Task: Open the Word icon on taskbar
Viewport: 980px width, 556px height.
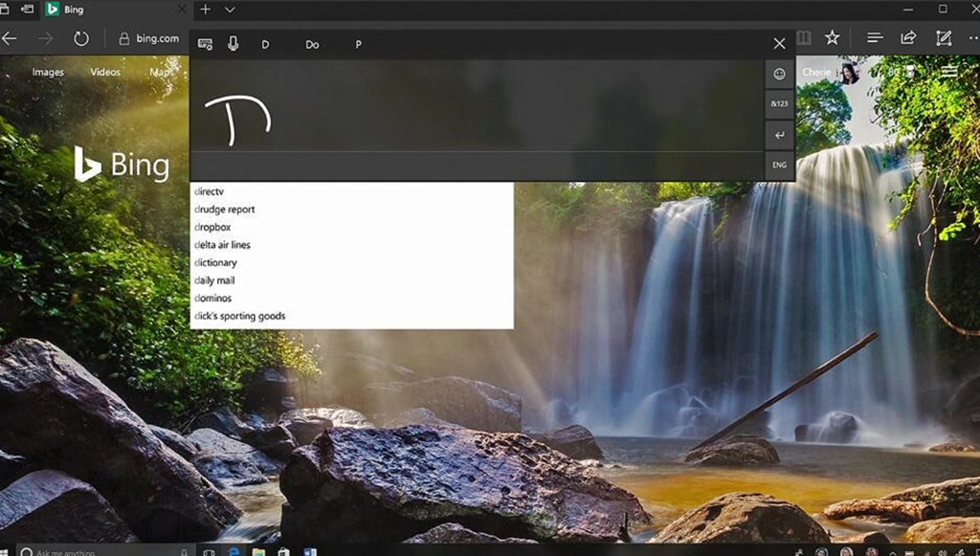Action: click(310, 552)
